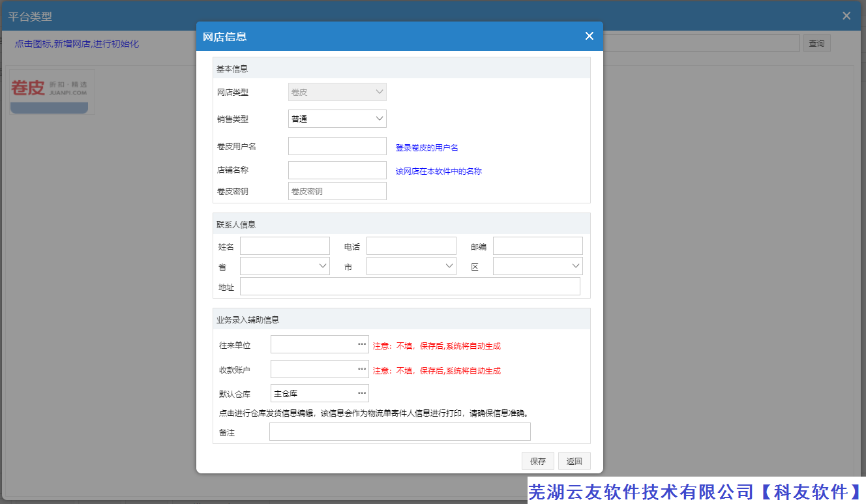Click the 默认仓库 field showing 主仓库
This screenshot has width=866, height=504.
320,393
